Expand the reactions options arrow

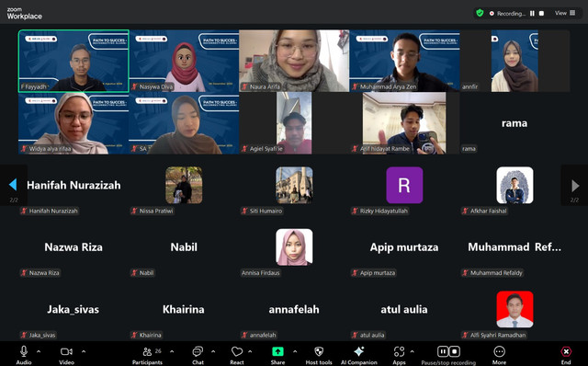tap(250, 351)
